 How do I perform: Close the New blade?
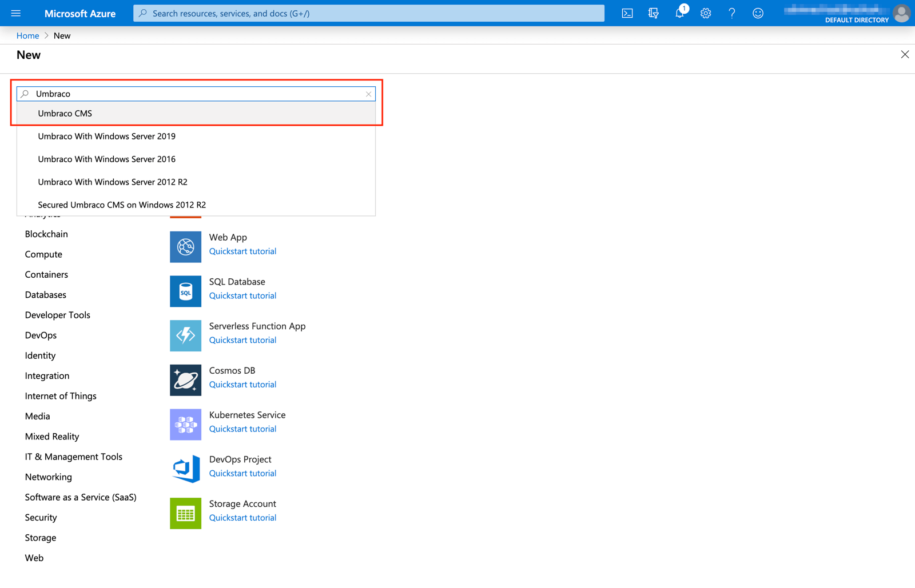[x=905, y=55]
